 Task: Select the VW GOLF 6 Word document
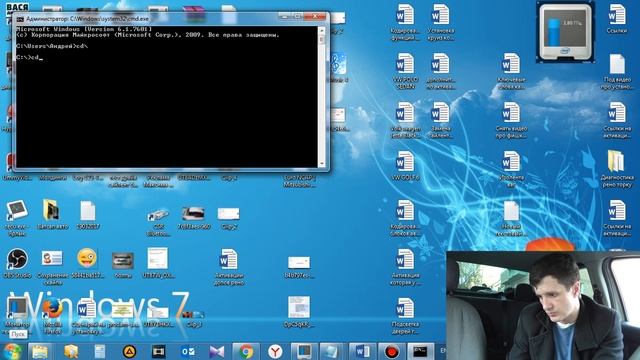tap(405, 165)
